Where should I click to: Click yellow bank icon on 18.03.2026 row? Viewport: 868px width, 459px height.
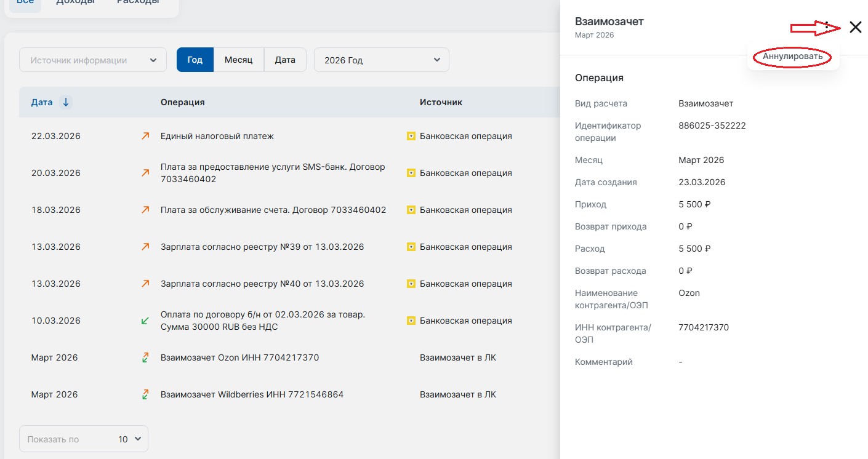point(411,210)
